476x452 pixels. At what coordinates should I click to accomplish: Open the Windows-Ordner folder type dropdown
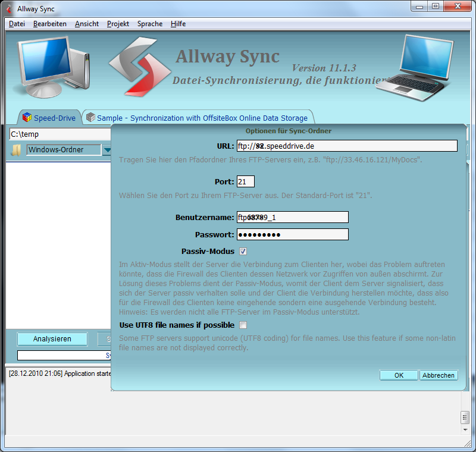click(x=64, y=150)
